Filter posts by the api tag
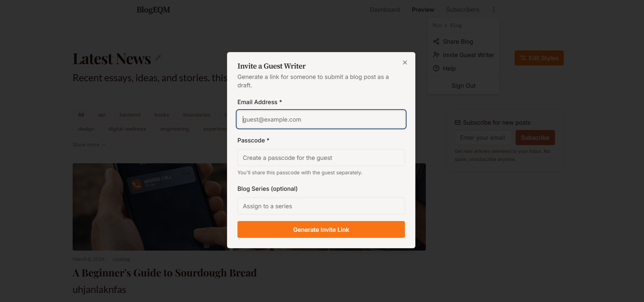Screen dimensions: 644x302 coord(102,115)
